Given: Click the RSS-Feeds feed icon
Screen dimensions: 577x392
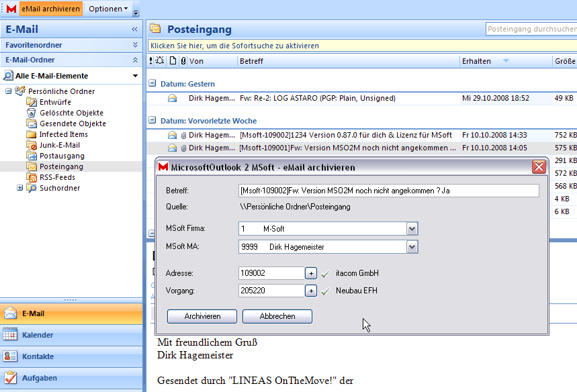Looking at the screenshot, I should (x=32, y=177).
